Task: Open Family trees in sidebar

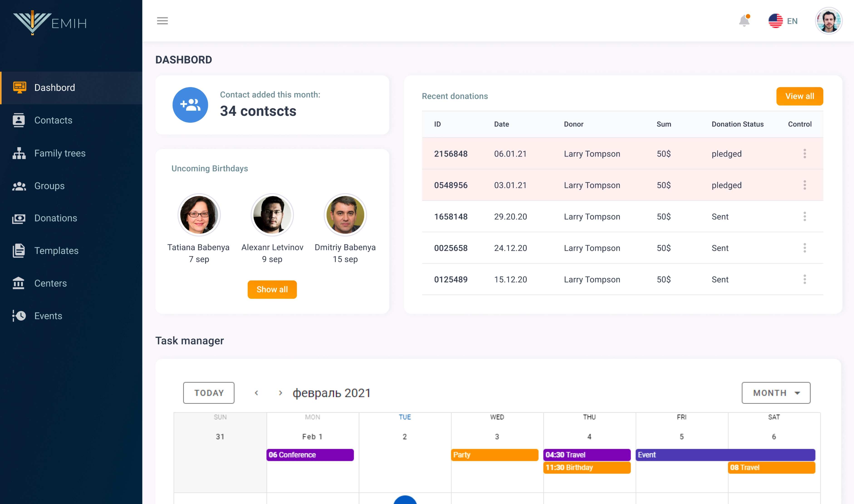Action: tap(60, 153)
